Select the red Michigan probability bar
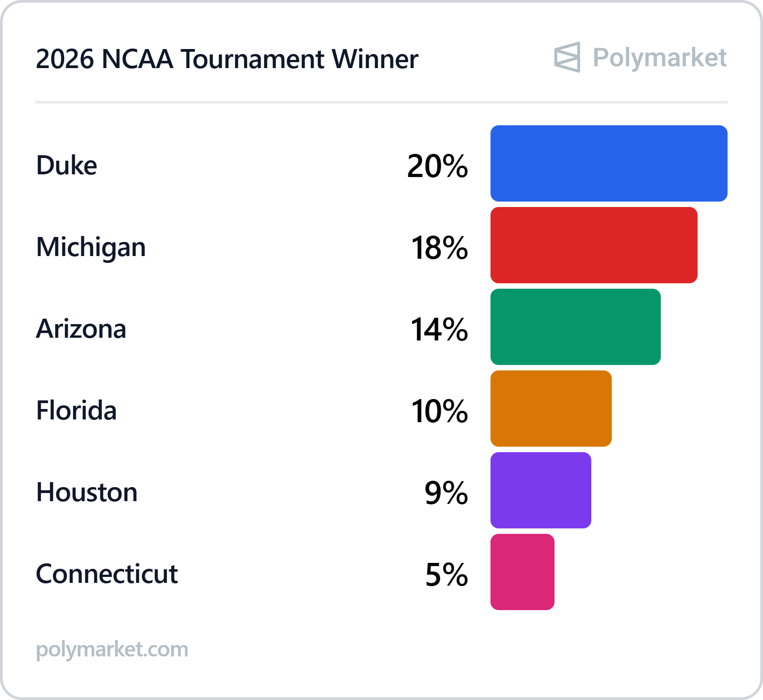The width and height of the screenshot is (763, 700). click(594, 245)
